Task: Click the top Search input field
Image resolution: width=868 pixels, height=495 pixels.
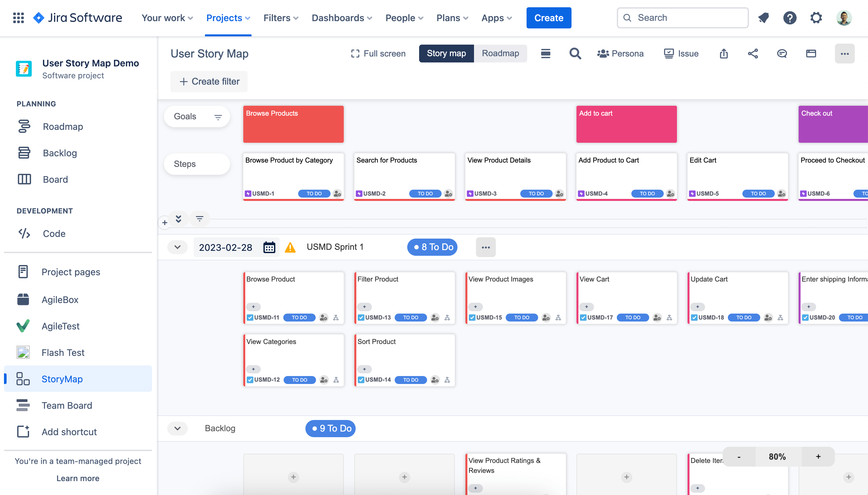Action: [682, 18]
